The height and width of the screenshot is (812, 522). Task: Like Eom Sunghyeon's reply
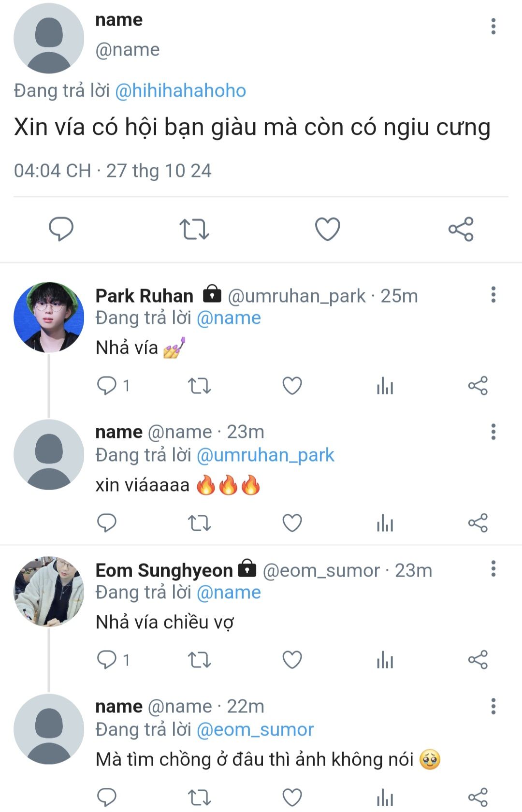292,660
